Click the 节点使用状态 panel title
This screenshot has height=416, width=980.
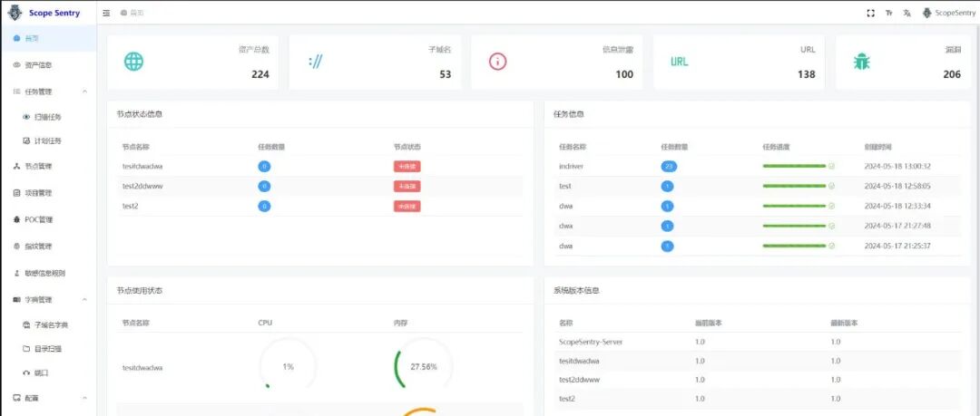[x=140, y=291]
